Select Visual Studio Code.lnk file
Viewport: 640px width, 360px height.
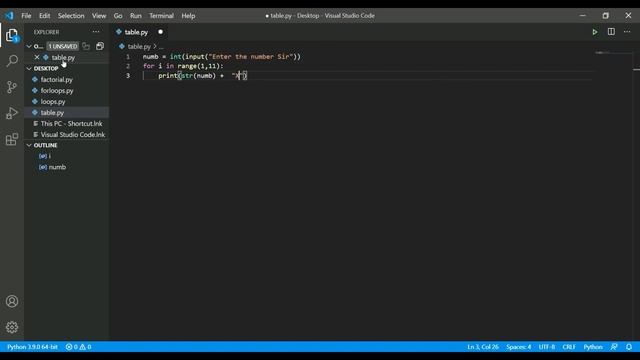coord(73,134)
